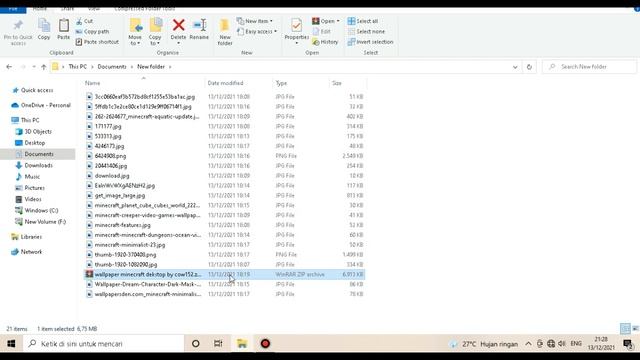The width and height of the screenshot is (640, 360).
Task: Go back with the left arrow
Action: (9, 67)
